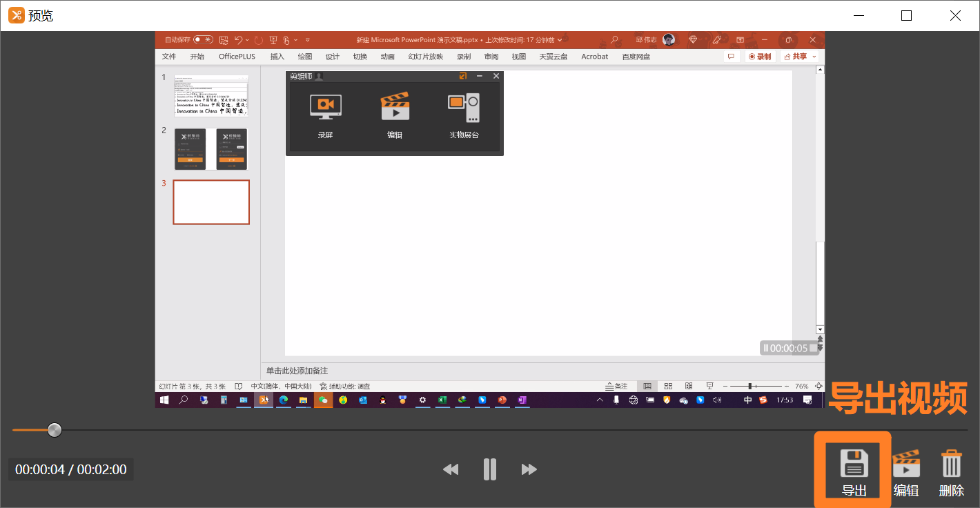Switch to slide sorter view button
The height and width of the screenshot is (508, 980).
668,386
